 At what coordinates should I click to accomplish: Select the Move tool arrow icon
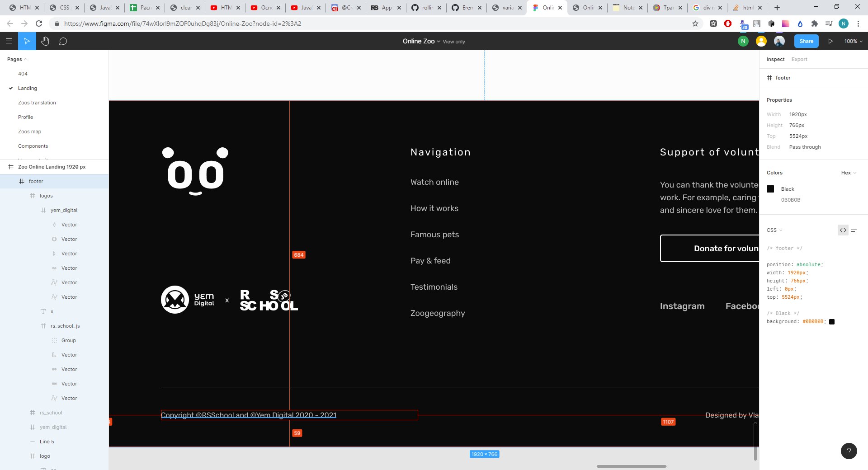(x=27, y=41)
